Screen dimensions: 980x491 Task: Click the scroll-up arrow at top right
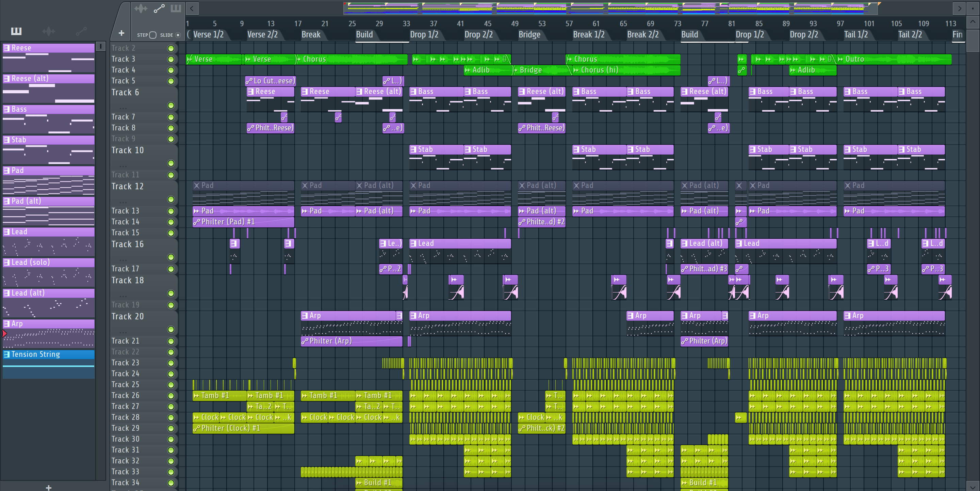973,22
